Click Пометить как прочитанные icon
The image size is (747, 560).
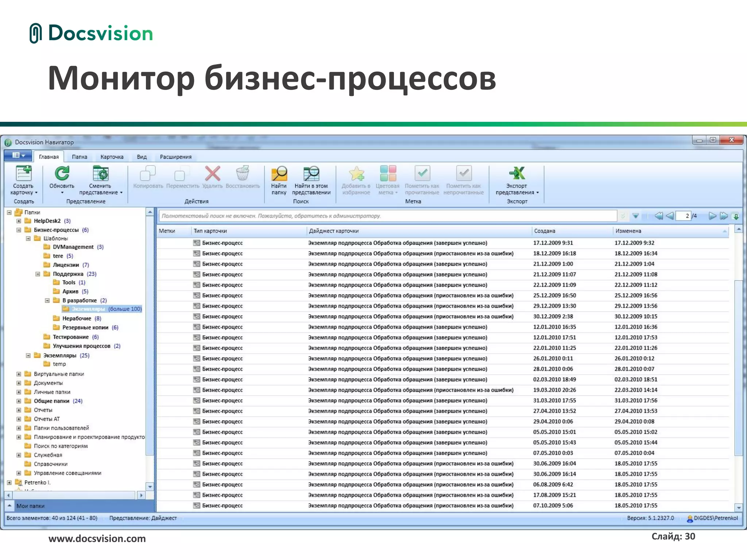click(x=422, y=173)
